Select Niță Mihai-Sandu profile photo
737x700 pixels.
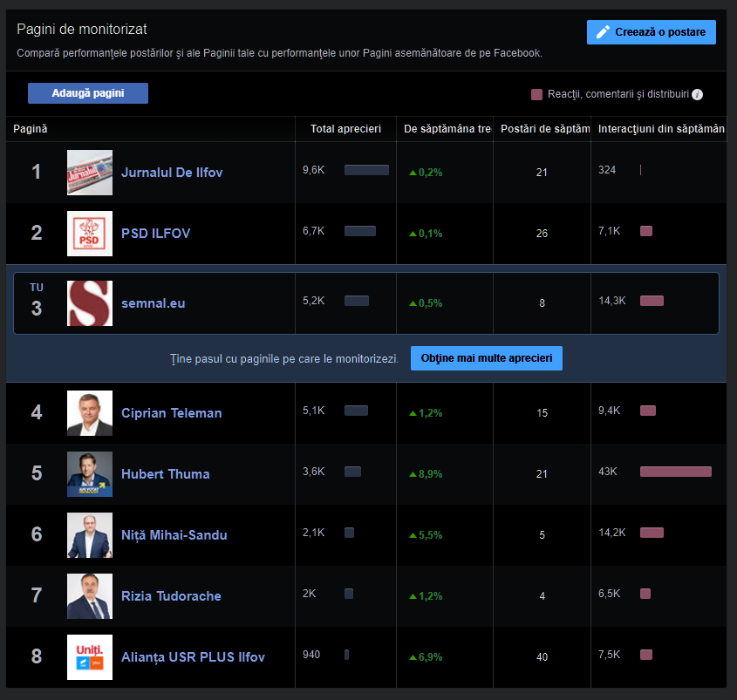point(90,535)
